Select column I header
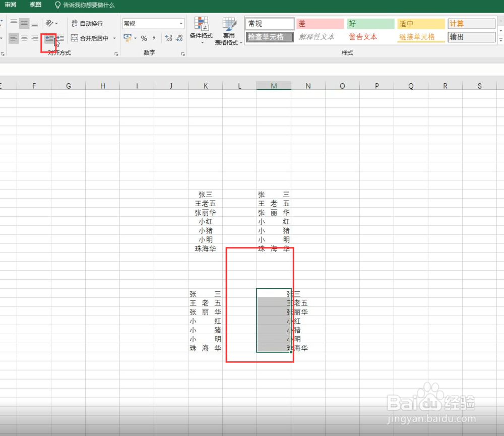Image resolution: width=504 pixels, height=436 pixels. pyautogui.click(x=137, y=86)
